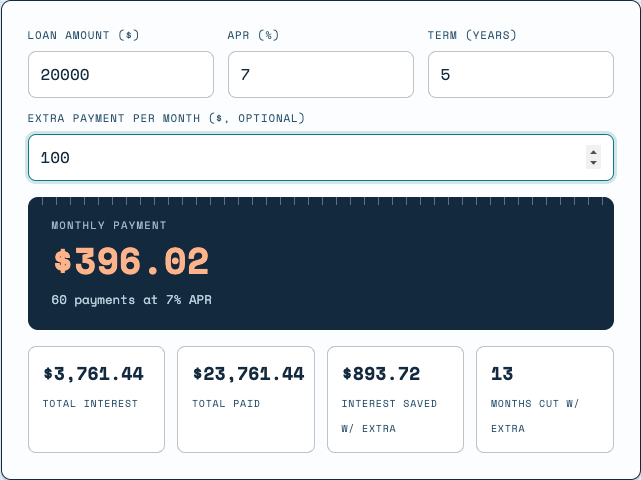Click the $396.02 monthly payment amount
This screenshot has height=480, width=641.
click(132, 261)
